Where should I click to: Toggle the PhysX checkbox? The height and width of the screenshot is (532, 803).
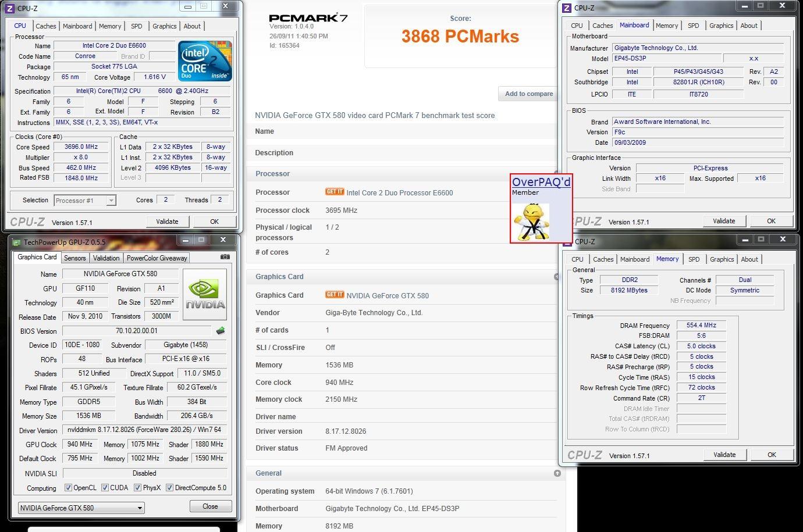(137, 488)
